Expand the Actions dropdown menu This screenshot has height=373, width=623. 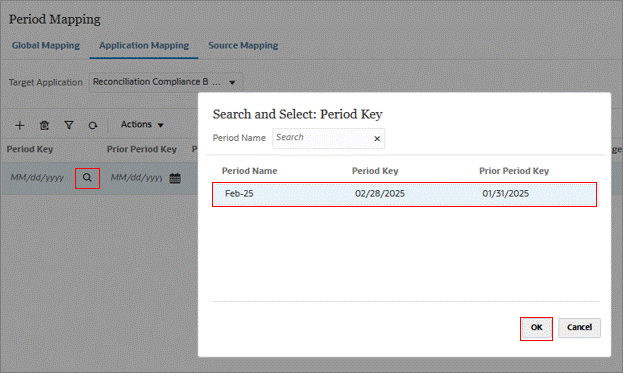[x=142, y=125]
